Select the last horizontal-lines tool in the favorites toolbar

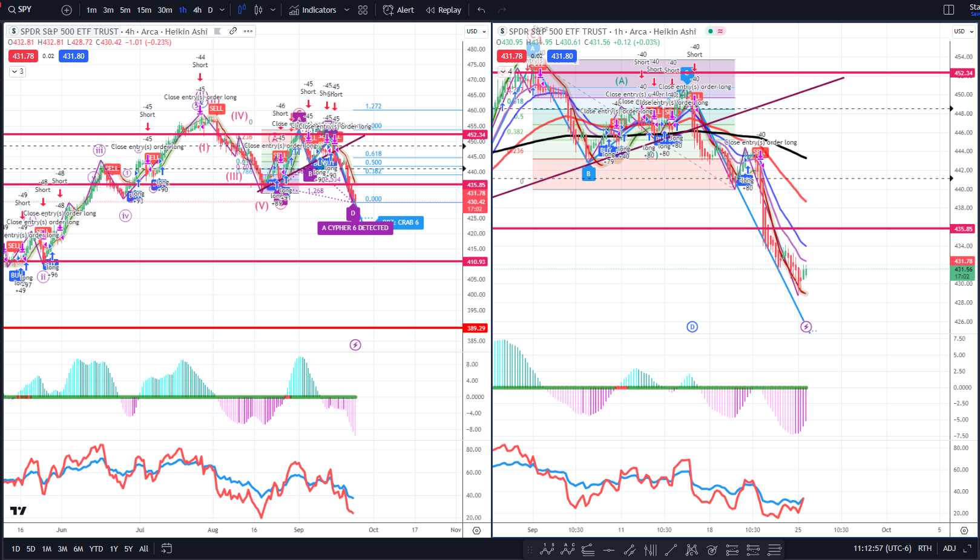(x=774, y=550)
